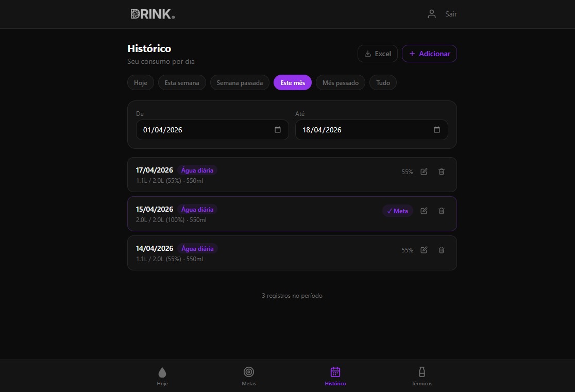Select the Esta semana tab
575x392 pixels.
(x=181, y=82)
